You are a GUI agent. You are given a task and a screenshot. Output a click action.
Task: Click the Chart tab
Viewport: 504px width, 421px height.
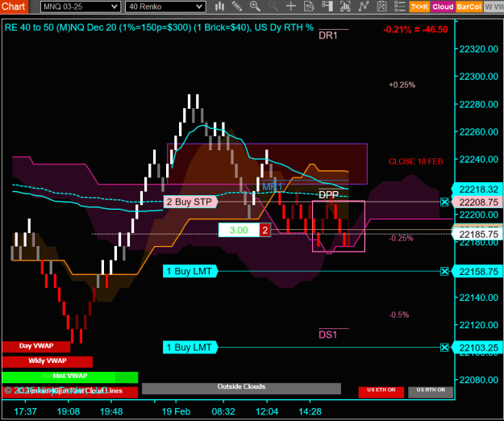[14, 6]
